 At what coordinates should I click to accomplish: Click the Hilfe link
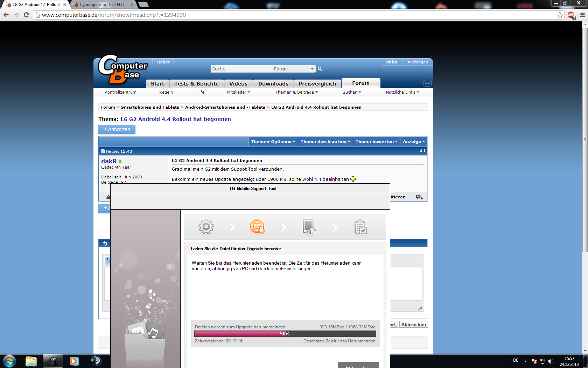coord(200,92)
